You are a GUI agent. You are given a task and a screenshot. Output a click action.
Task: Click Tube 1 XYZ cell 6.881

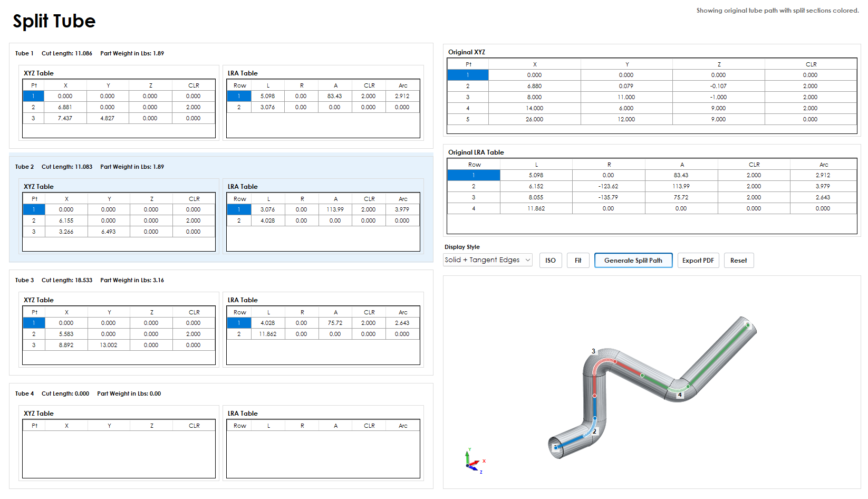pyautogui.click(x=65, y=107)
